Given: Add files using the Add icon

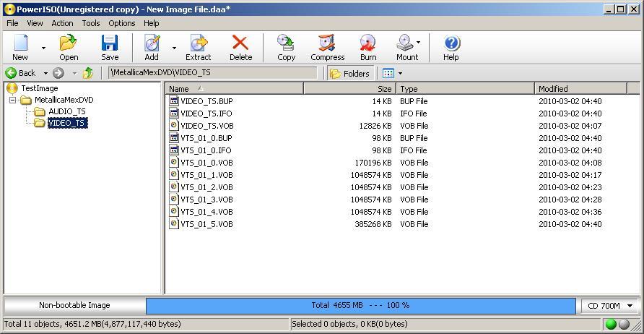Looking at the screenshot, I should [x=152, y=43].
